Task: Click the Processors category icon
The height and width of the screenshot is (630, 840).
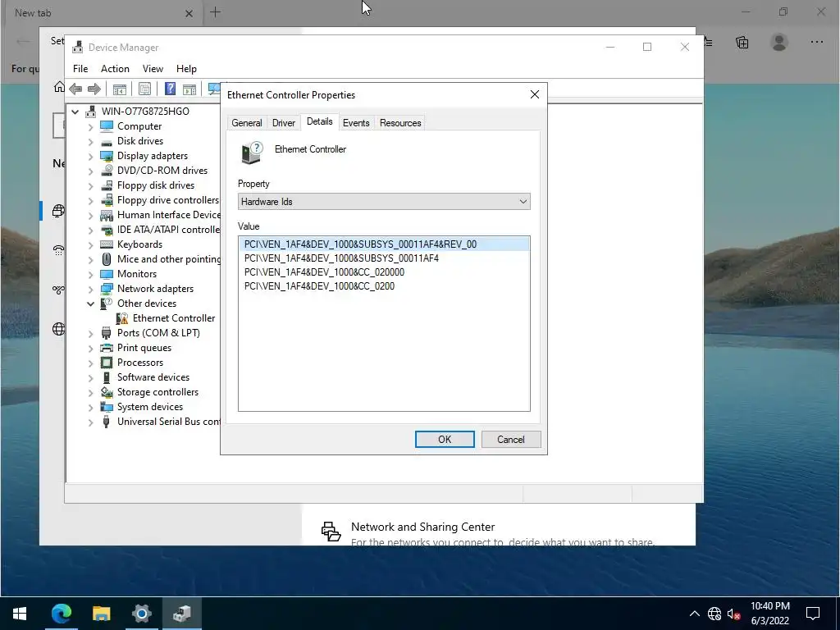Action: (x=107, y=363)
